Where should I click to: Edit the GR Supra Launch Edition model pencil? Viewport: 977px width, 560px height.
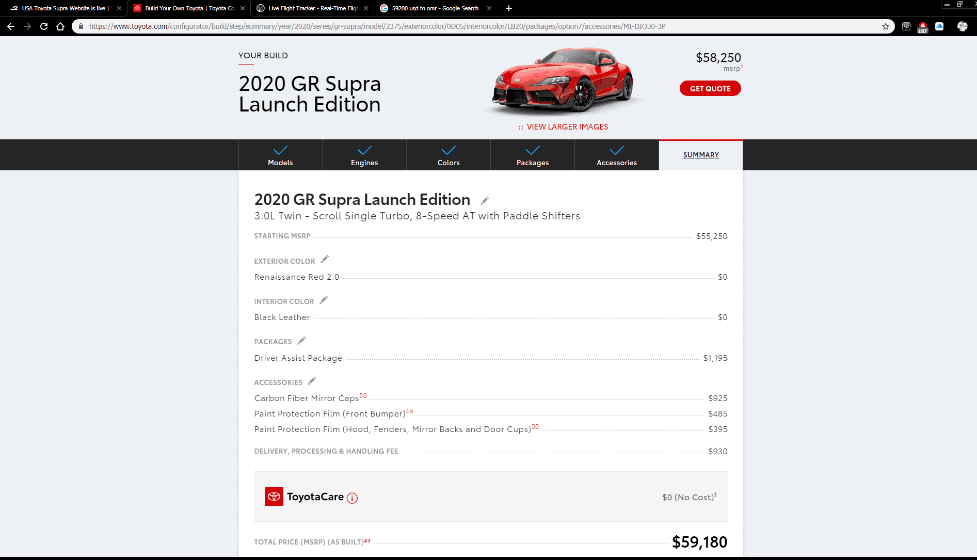485,201
